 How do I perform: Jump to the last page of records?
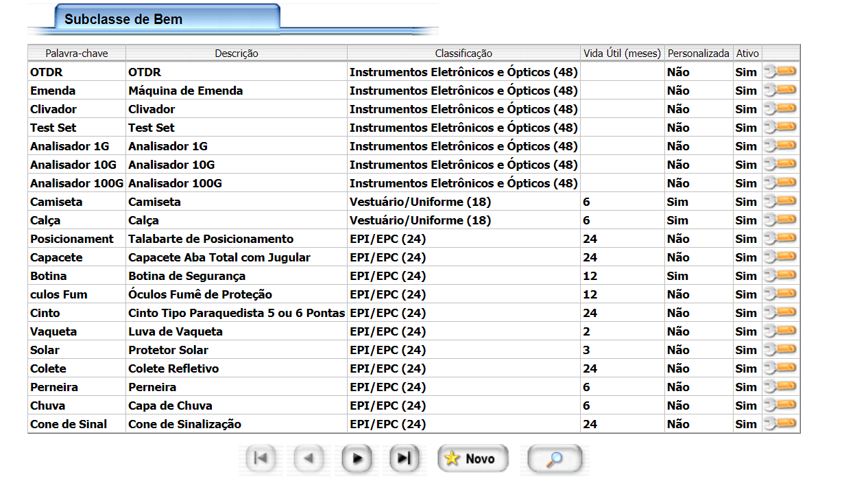coord(404,458)
